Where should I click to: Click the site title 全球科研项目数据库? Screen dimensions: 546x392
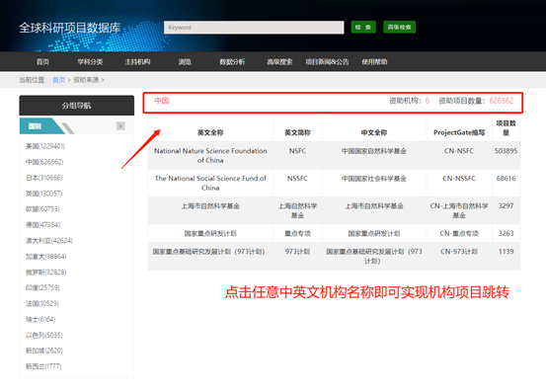click(70, 28)
